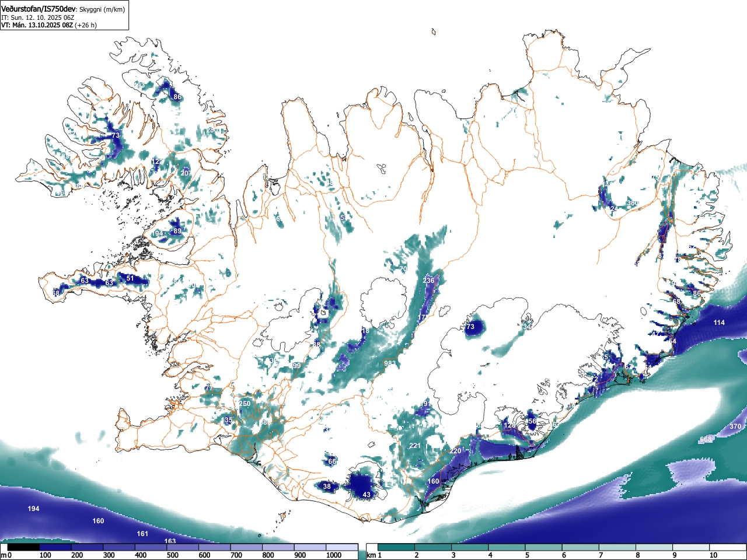
Task: Click the 'VT: Mán. 13.10.2025 08Z' valid-time line
Action: (x=37, y=25)
